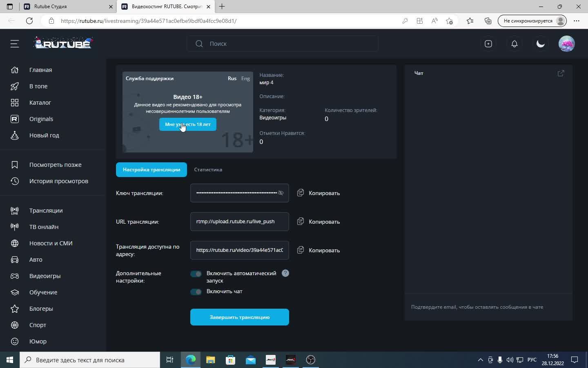Copy the stream key

coord(318,193)
